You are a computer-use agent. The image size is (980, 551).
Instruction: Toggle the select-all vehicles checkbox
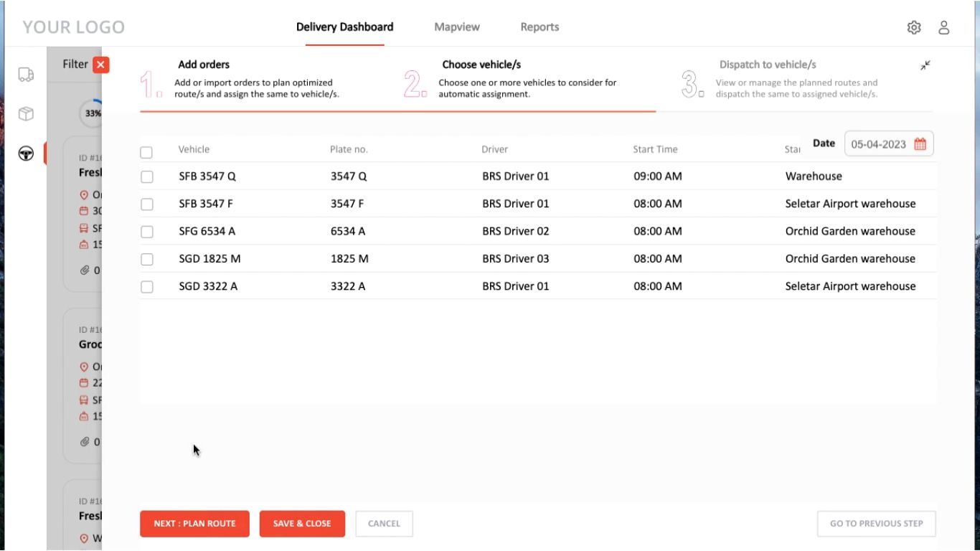146,152
